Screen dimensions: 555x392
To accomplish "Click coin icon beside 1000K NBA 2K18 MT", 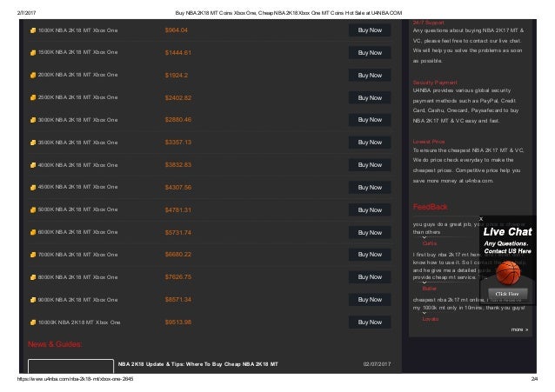I will click(33, 30).
